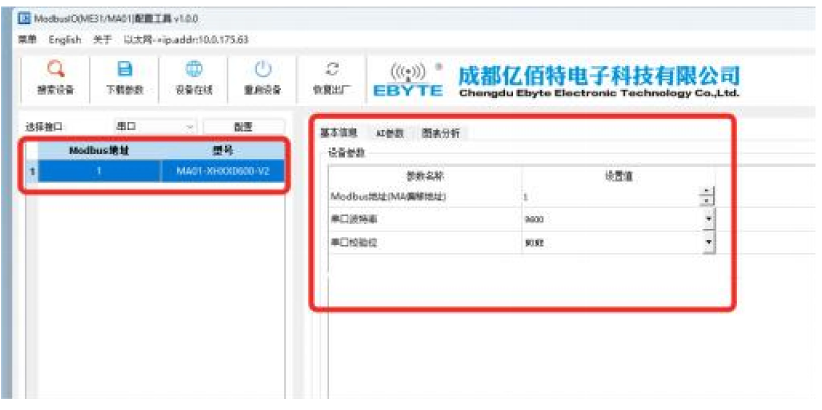Increase Modbus address with the up stepper arrow
Screen dimensions: 822x410
(x=707, y=191)
